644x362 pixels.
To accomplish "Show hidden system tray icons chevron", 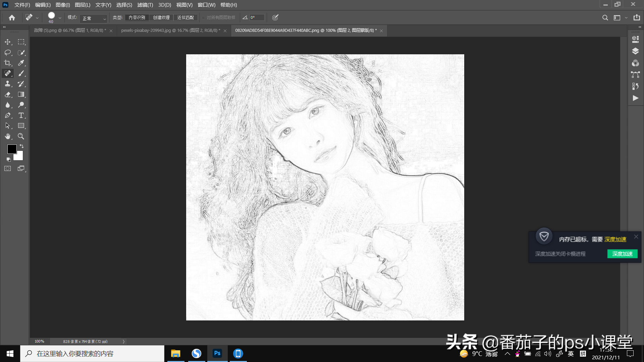I will point(507,354).
